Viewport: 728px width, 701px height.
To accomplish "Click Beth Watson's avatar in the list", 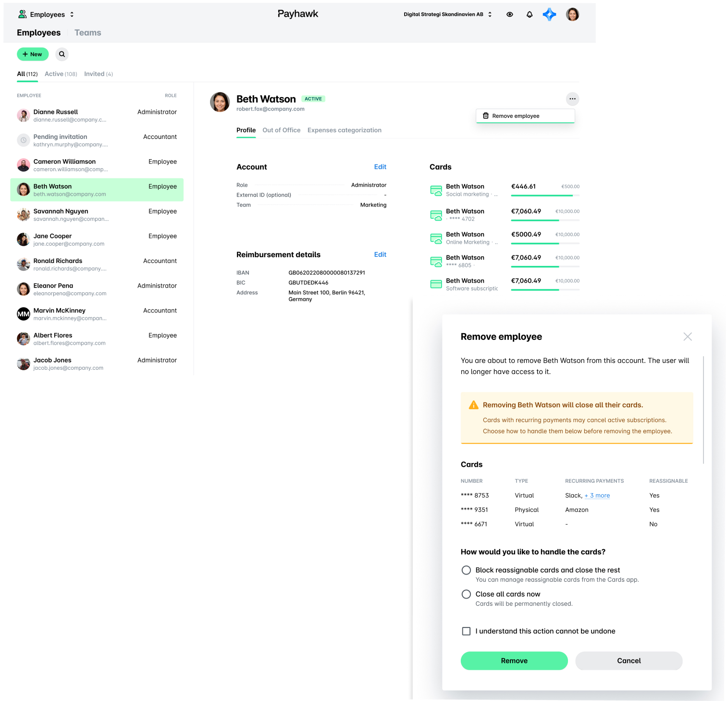I will tap(24, 190).
